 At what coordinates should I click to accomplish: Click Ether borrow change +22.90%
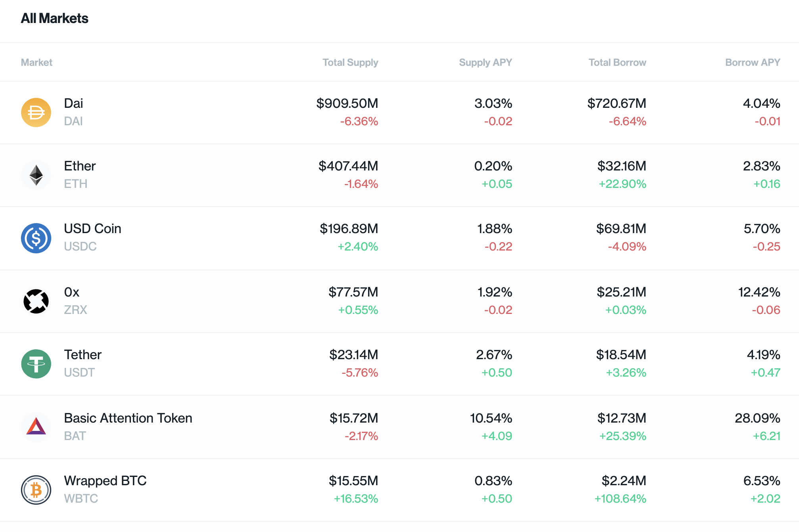(x=622, y=184)
